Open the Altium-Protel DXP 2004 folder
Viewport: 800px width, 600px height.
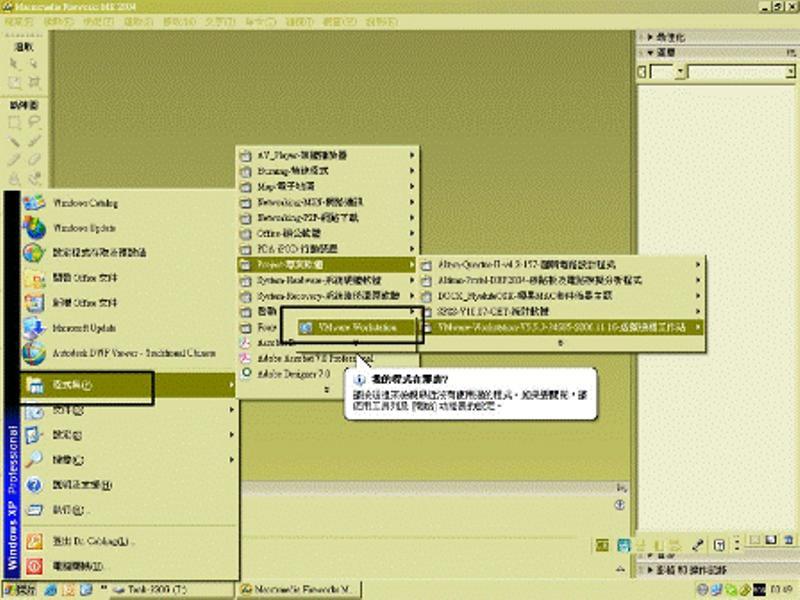(561, 281)
